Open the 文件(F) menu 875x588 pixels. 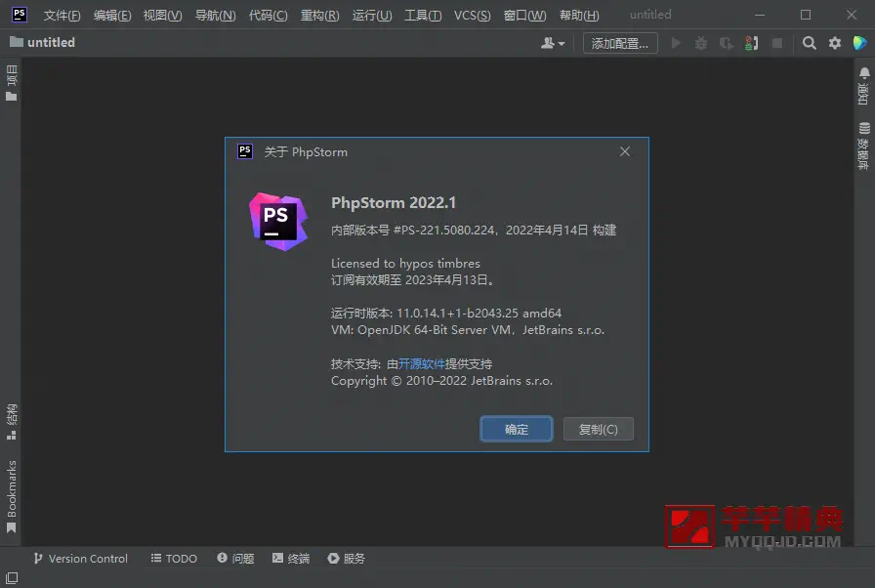62,15
